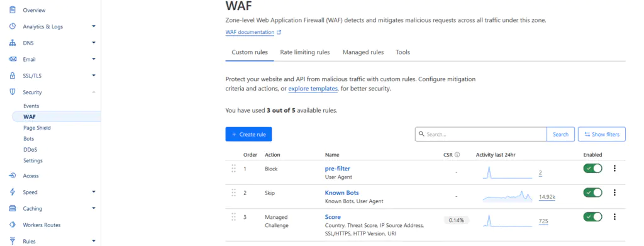Open Events under Security
The width and height of the screenshot is (644, 246).
(31, 106)
